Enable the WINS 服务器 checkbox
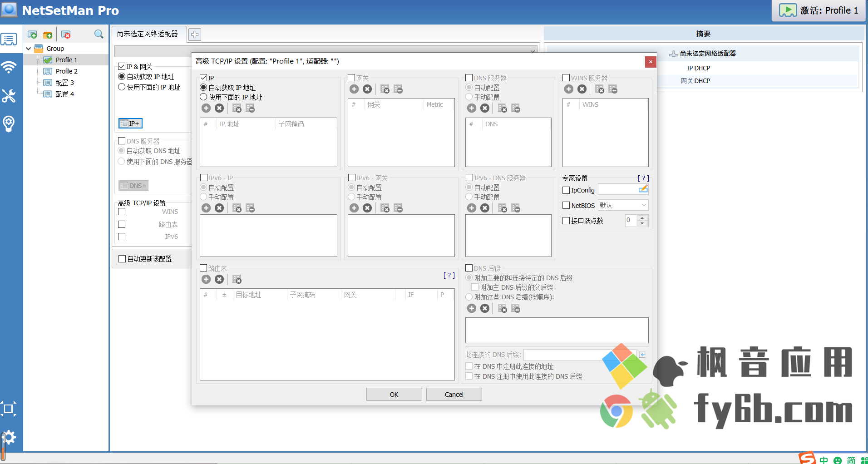Screen dimensions: 868x464 tap(566, 78)
